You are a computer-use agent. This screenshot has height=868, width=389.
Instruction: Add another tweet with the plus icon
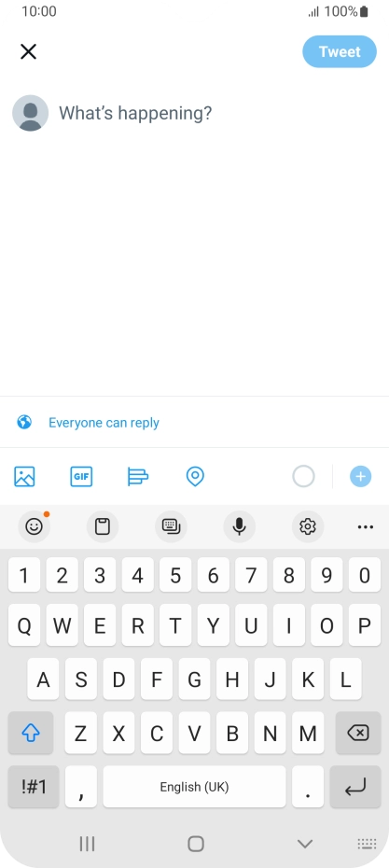click(360, 476)
